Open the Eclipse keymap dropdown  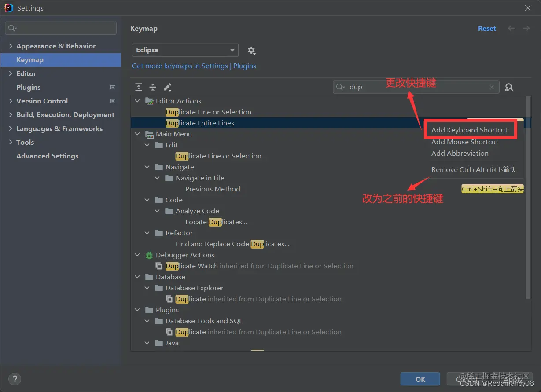pyautogui.click(x=185, y=50)
